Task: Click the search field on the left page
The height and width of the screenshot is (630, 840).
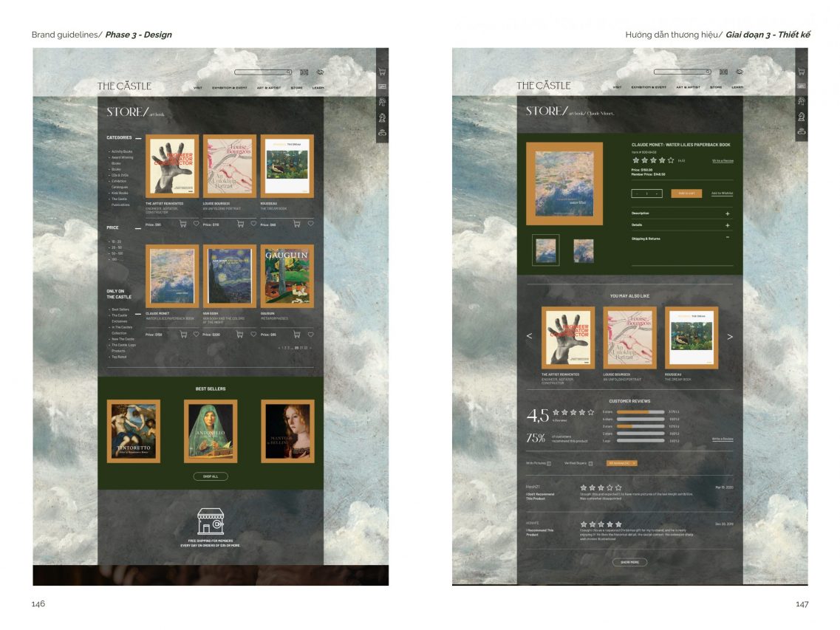Action: point(263,72)
